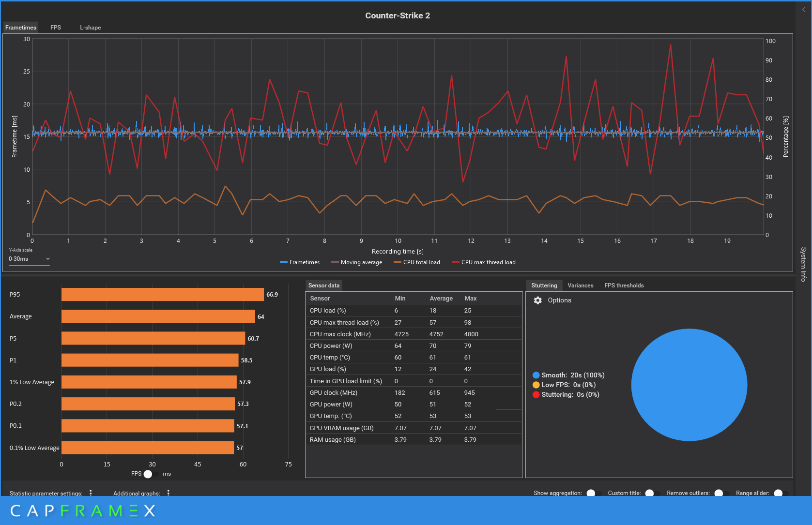Image resolution: width=812 pixels, height=525 pixels.
Task: Click the Counter-Strike 2 chart title
Action: 398,15
